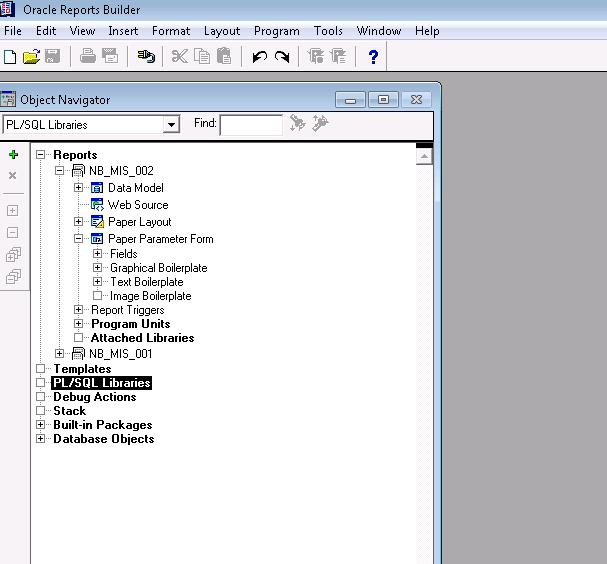Click the Redo arrow icon
Screen dimensions: 607x564
coord(282,57)
